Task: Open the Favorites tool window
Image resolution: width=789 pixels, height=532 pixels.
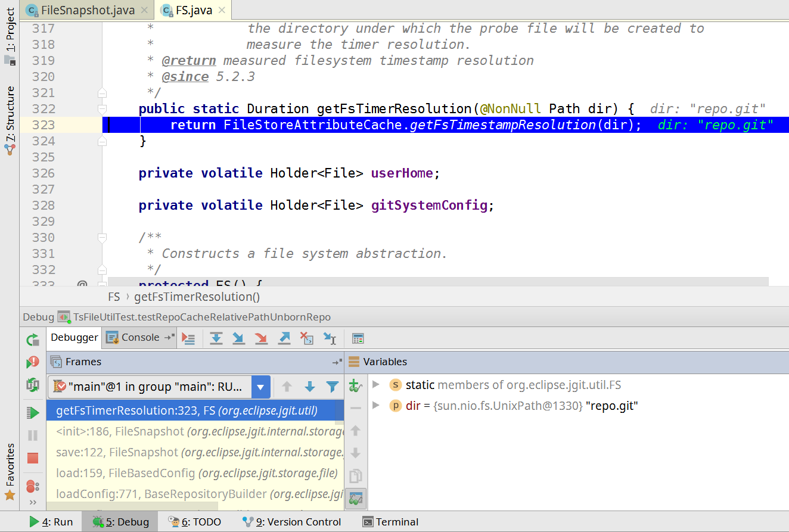Action: (x=10, y=472)
